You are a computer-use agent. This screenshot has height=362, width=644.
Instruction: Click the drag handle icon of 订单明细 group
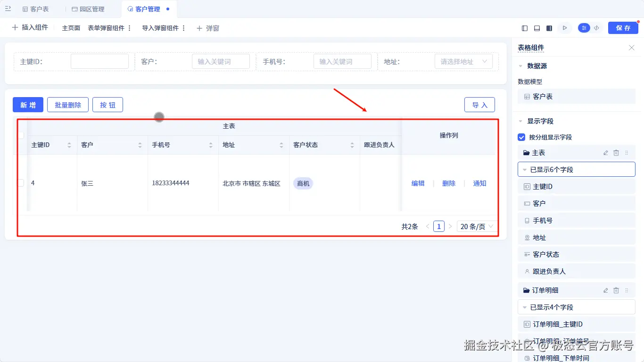pyautogui.click(x=627, y=290)
